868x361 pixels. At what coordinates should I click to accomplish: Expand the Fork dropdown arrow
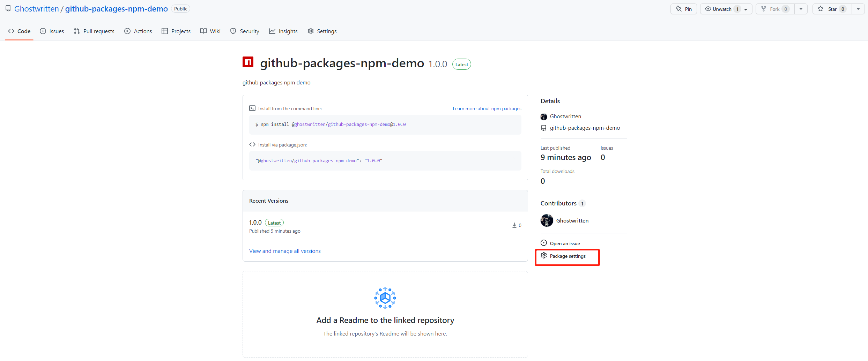point(801,9)
